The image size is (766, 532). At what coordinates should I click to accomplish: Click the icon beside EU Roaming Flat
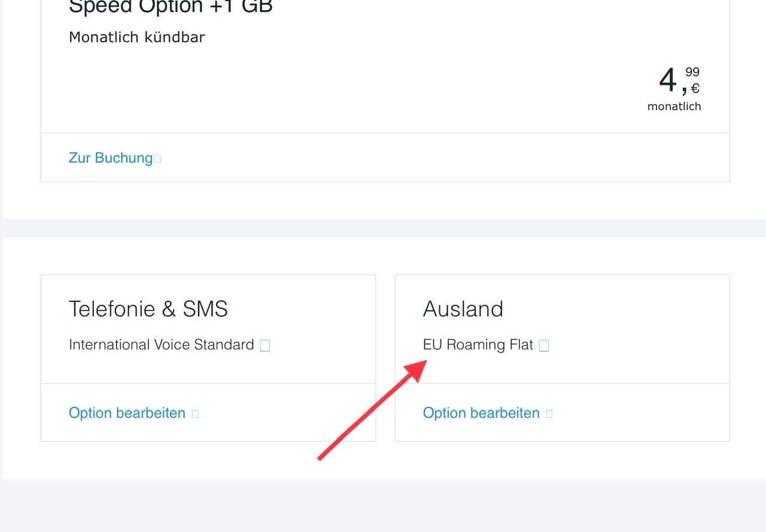[x=544, y=346]
